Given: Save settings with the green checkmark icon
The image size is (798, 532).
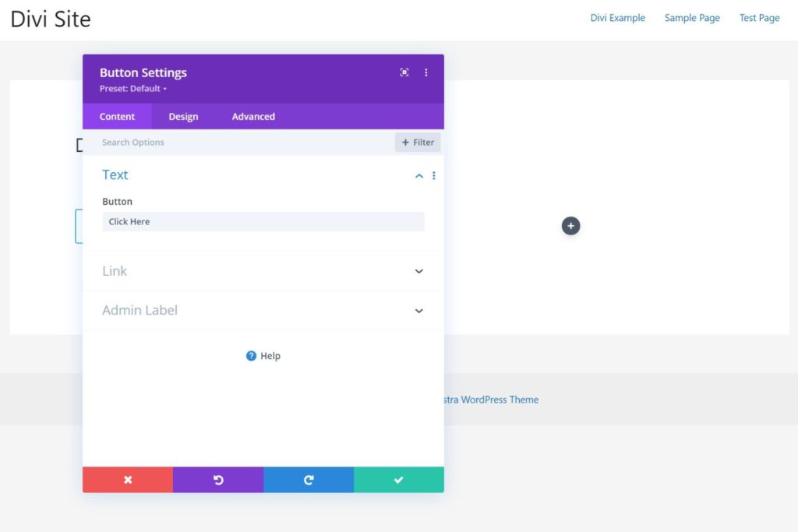Looking at the screenshot, I should 399,479.
